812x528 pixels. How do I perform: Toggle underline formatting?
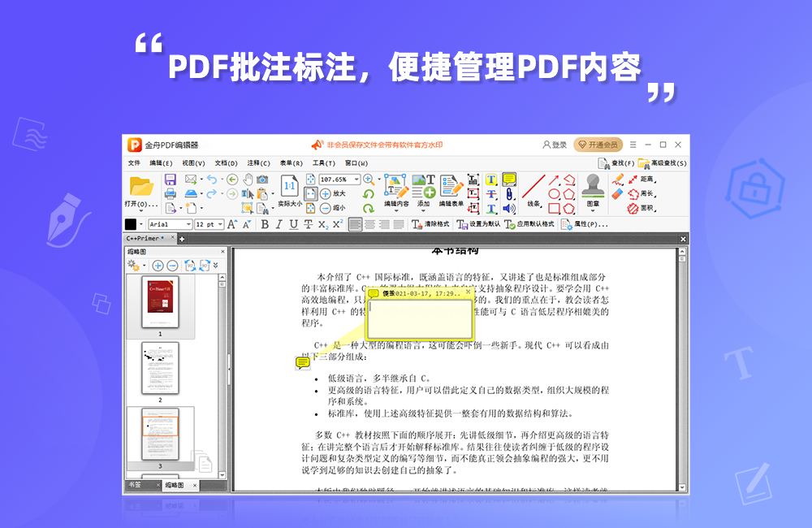point(292,223)
